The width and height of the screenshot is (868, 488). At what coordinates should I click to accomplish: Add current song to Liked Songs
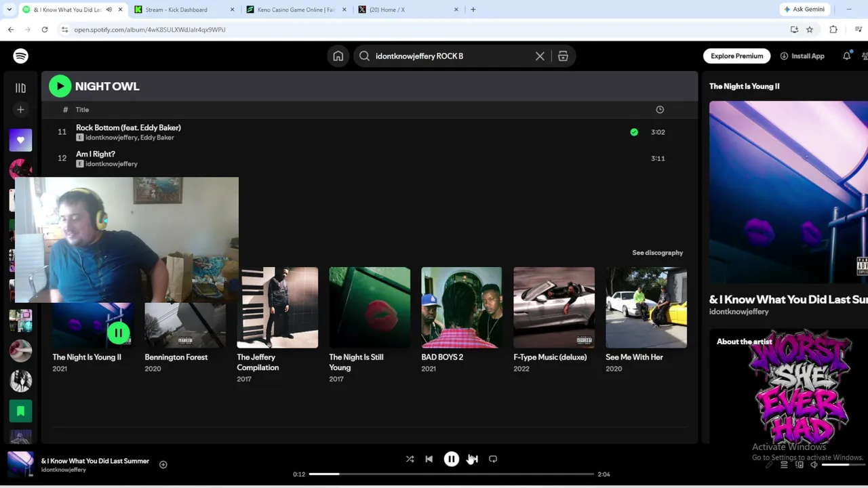[x=163, y=465]
